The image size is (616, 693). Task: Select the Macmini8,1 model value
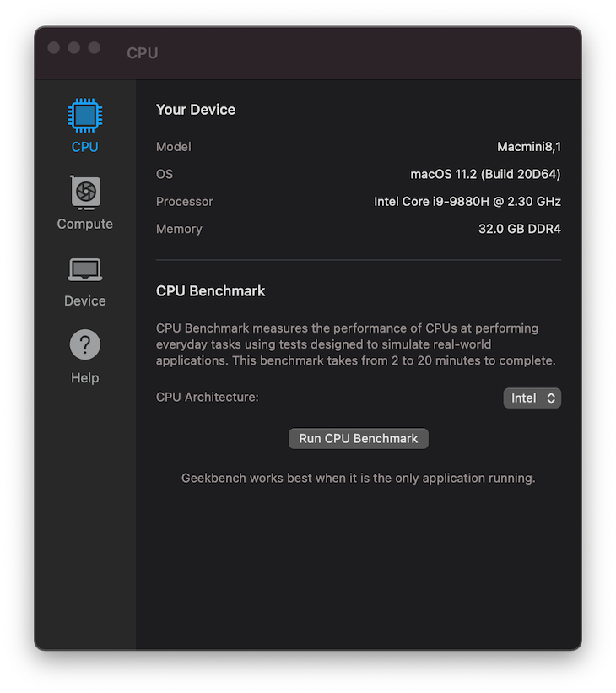click(x=529, y=147)
